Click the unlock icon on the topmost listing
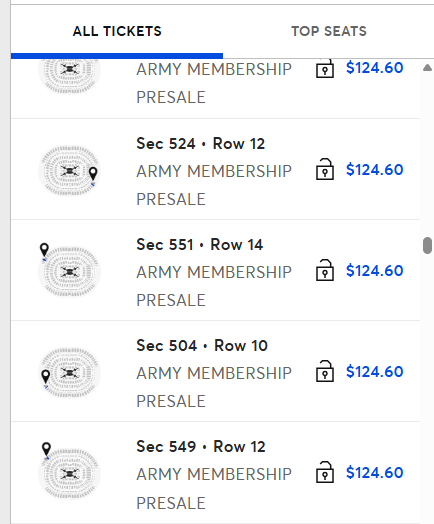434x524 pixels. 325,68
